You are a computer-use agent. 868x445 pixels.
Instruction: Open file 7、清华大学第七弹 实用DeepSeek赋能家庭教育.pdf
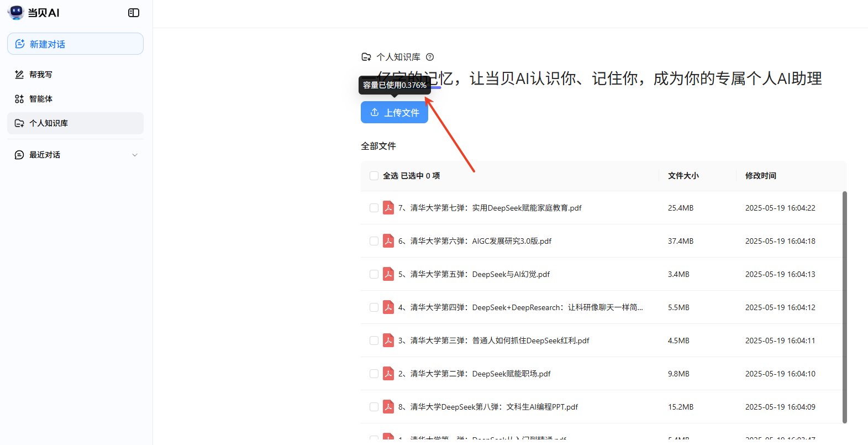(490, 208)
